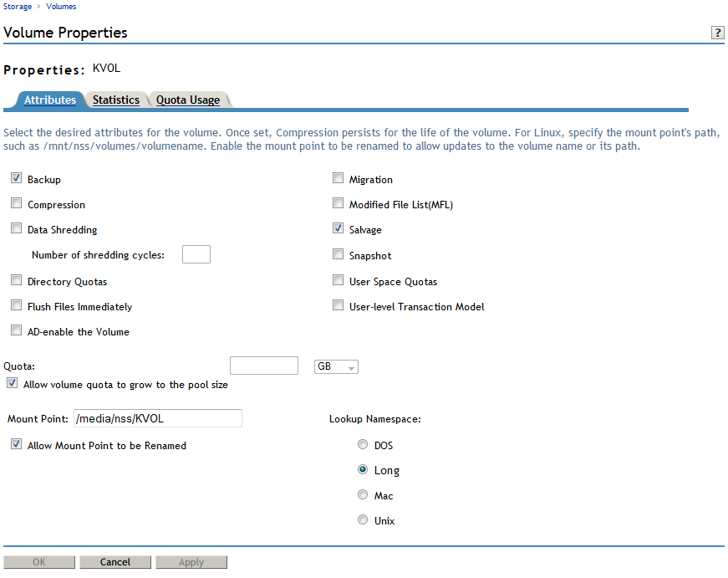The height and width of the screenshot is (578, 728).
Task: Switch to the Statistics tab
Action: (115, 100)
